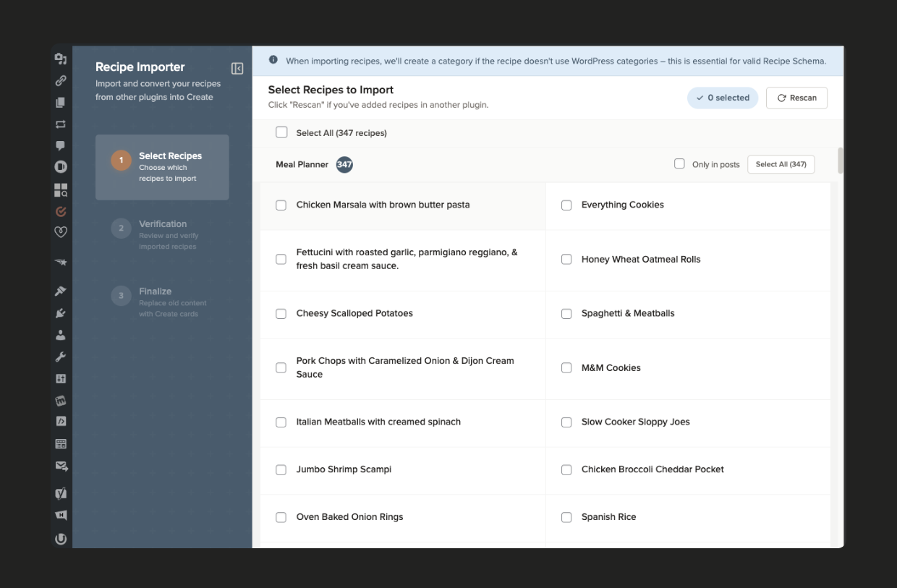Select the Everything Cookies recipe checkbox
Image resolution: width=897 pixels, height=588 pixels.
(567, 204)
